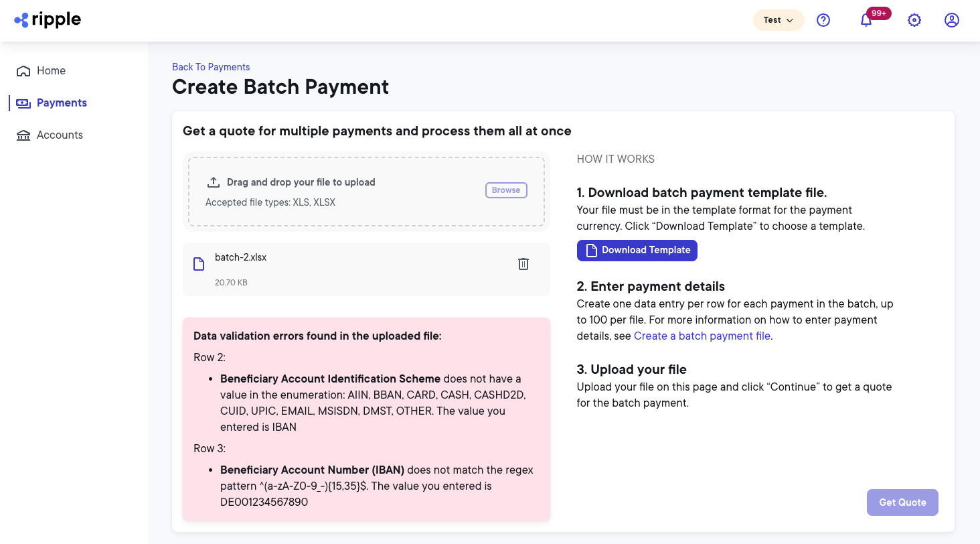Screen dimensions: 980x544
Task: Open the Create a batch payment file link
Action: 702,336
